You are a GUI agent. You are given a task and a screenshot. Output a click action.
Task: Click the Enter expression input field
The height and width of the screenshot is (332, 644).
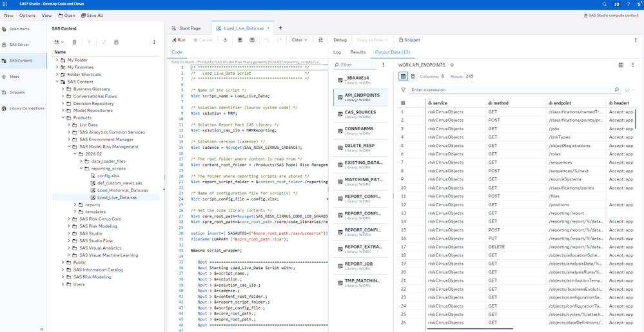tap(511, 90)
